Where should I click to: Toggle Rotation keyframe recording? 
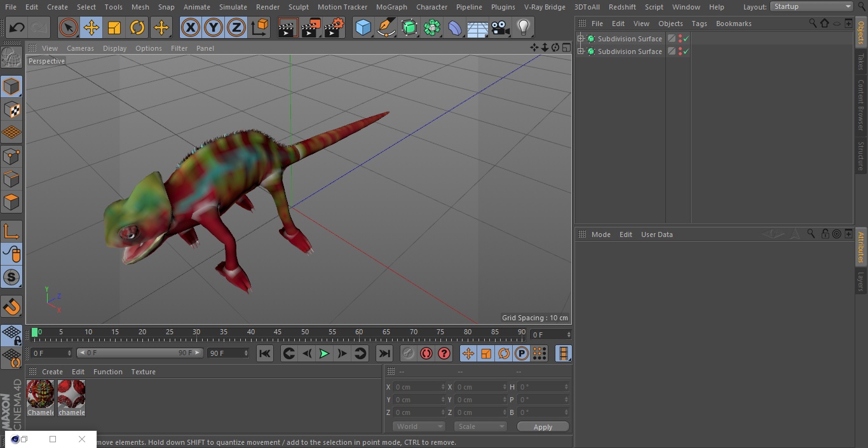(x=504, y=353)
